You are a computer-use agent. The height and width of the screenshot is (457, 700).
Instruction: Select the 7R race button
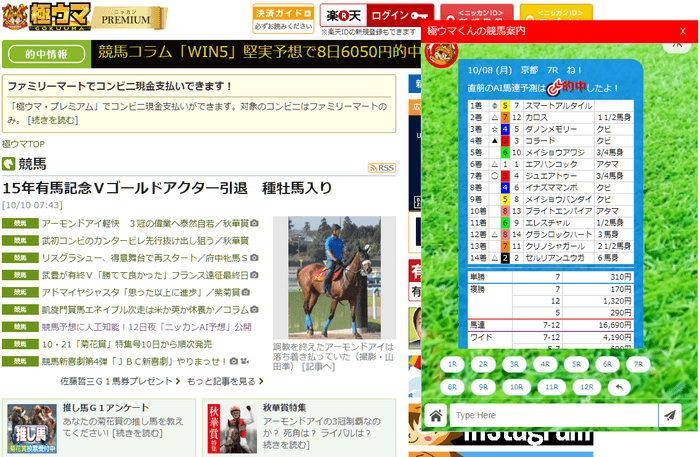tap(637, 364)
